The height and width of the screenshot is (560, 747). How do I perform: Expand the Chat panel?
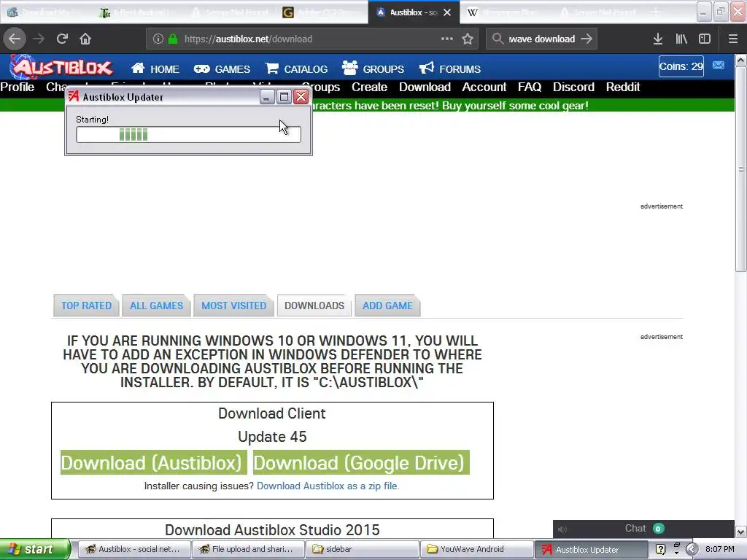(x=643, y=529)
